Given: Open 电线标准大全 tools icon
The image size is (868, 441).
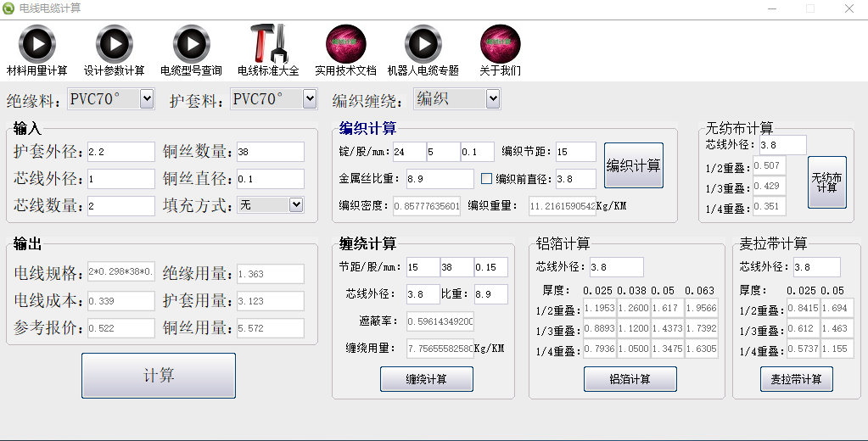Looking at the screenshot, I should [x=268, y=44].
